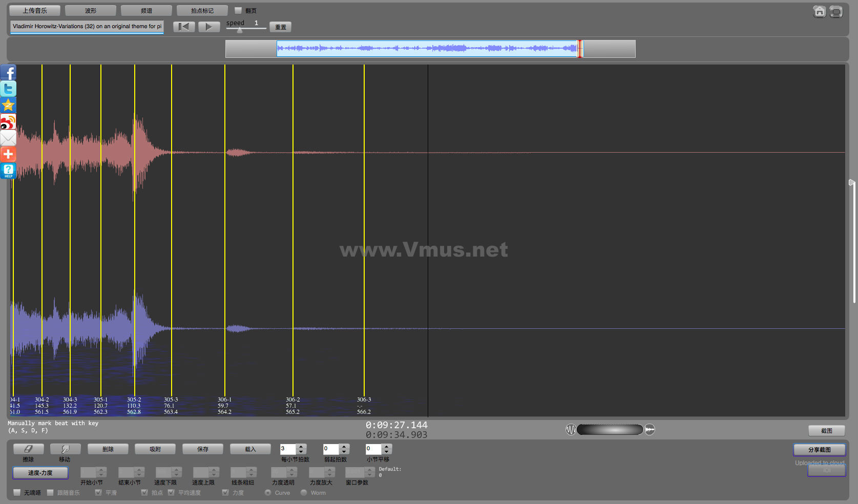Increase the 每小节拍数 beats-per-bar stepper
The width and height of the screenshot is (858, 504).
[301, 447]
